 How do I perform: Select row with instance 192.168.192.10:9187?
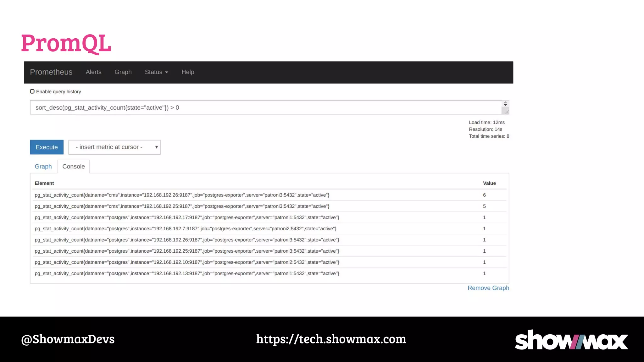click(269, 262)
